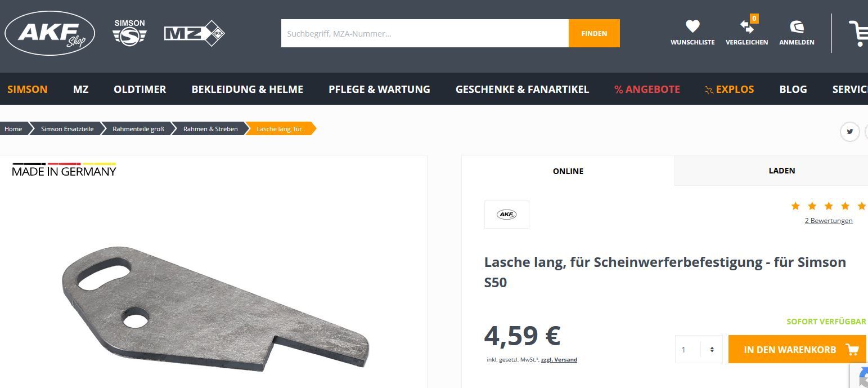Switch to the LADEN tab

781,171
